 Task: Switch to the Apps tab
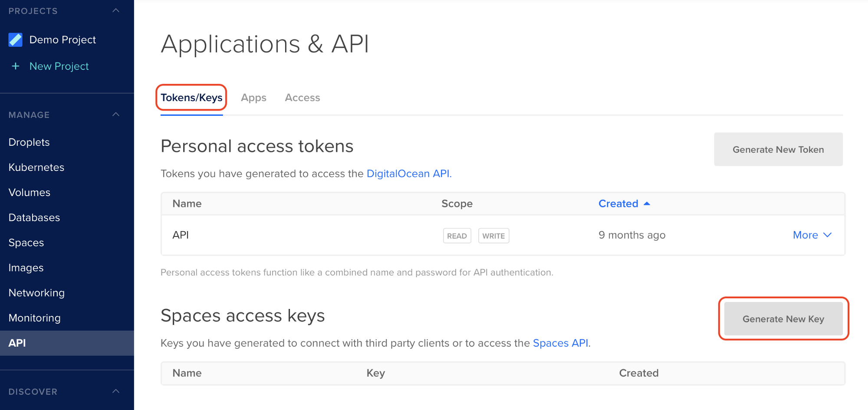253,98
